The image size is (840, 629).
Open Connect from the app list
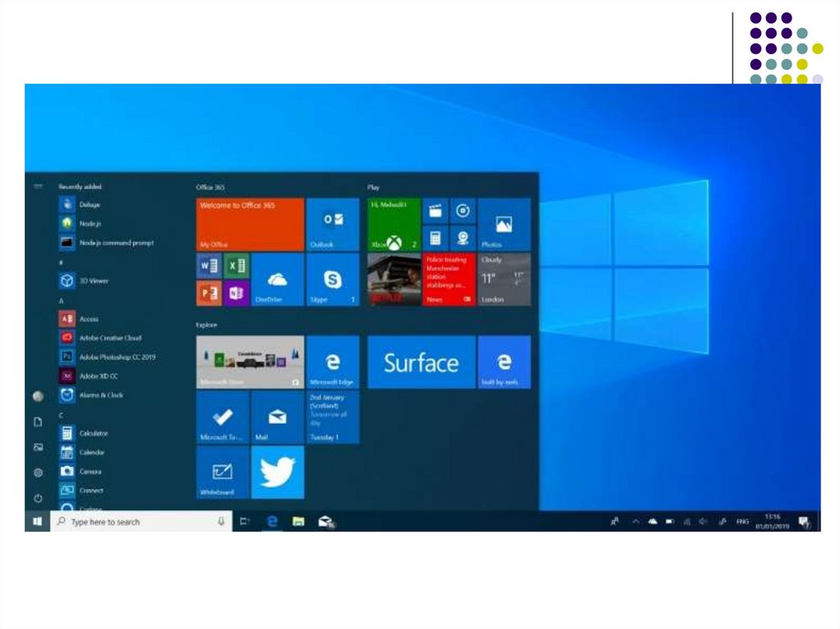pos(81,490)
